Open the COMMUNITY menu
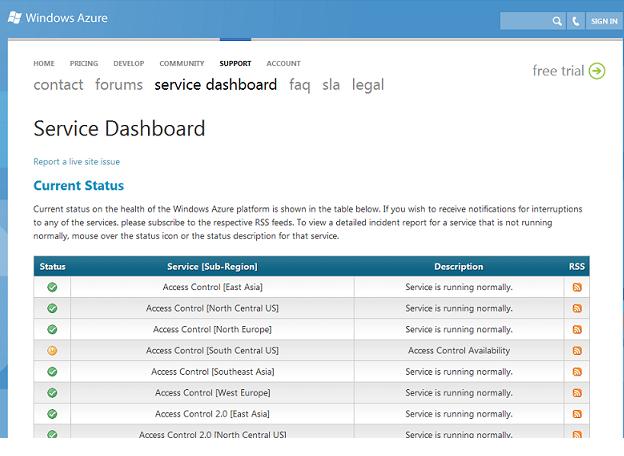 click(182, 63)
